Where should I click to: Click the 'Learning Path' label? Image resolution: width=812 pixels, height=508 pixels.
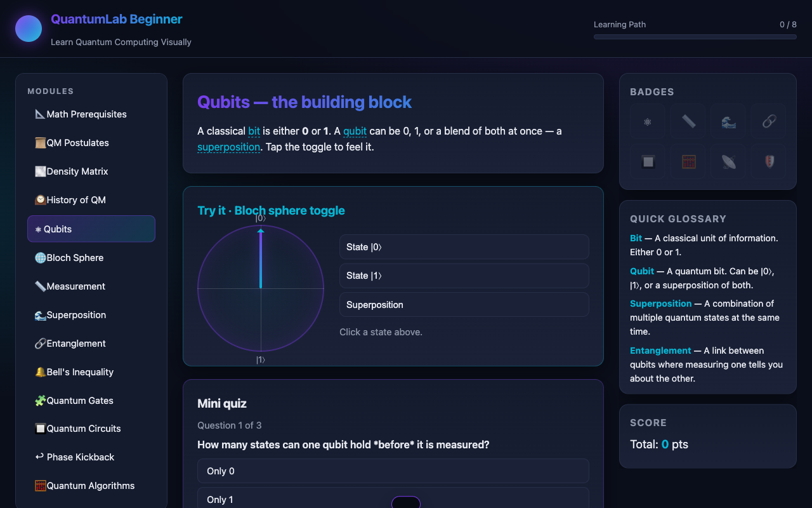coord(620,25)
